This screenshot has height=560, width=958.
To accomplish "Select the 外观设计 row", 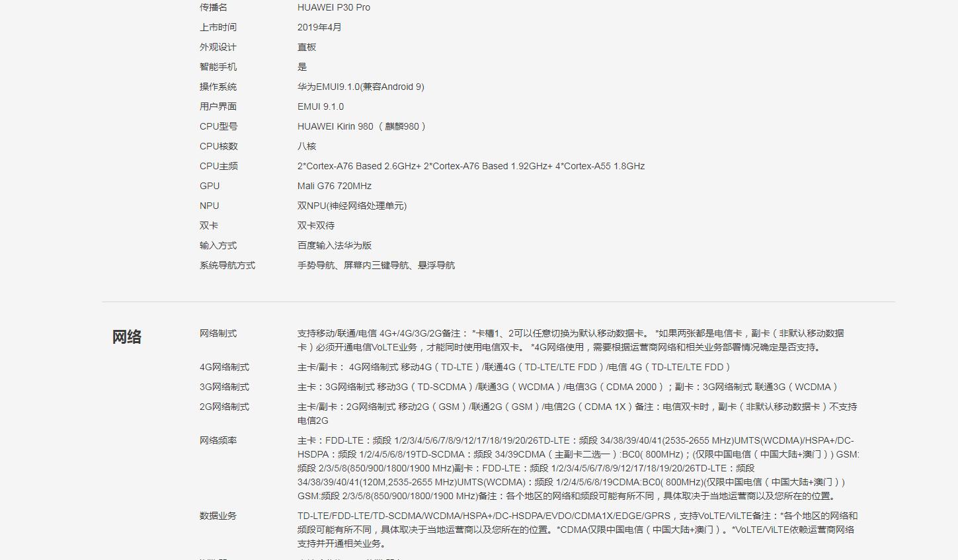I will [x=218, y=47].
